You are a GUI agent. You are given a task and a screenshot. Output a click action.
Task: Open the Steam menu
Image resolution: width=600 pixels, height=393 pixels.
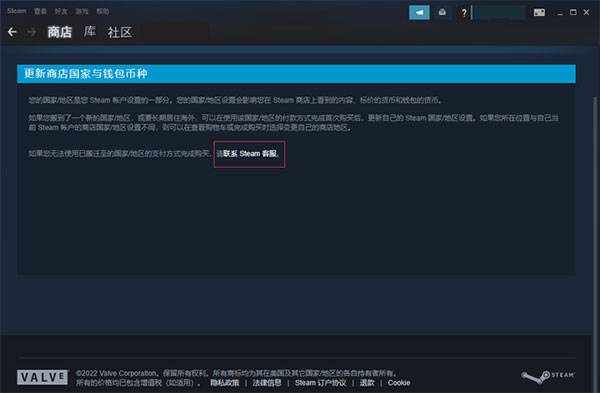pyautogui.click(x=16, y=11)
